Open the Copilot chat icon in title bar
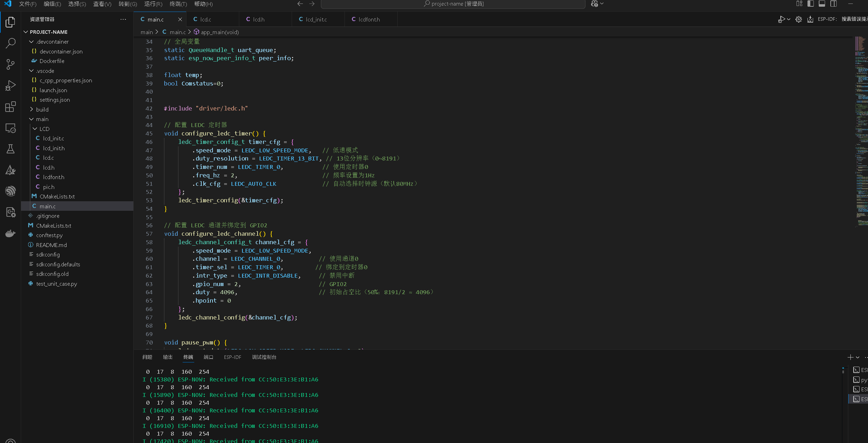The width and height of the screenshot is (868, 443). coord(595,4)
